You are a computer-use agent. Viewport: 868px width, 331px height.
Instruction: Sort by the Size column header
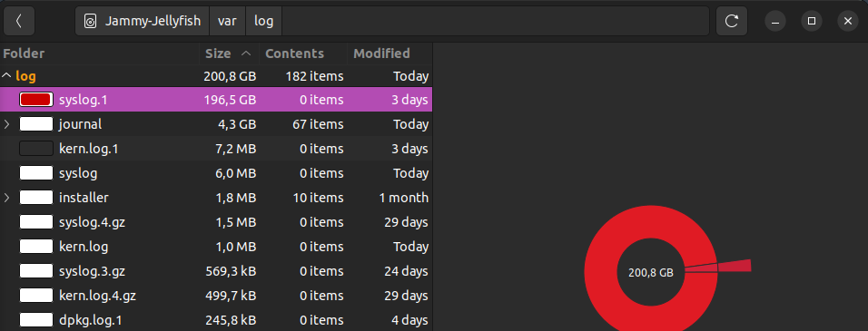tap(218, 54)
